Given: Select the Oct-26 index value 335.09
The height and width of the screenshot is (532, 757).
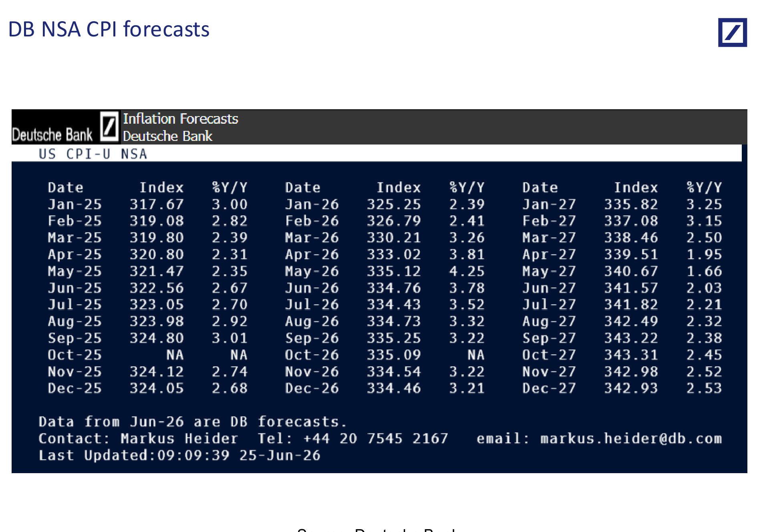Looking at the screenshot, I should point(394,355).
